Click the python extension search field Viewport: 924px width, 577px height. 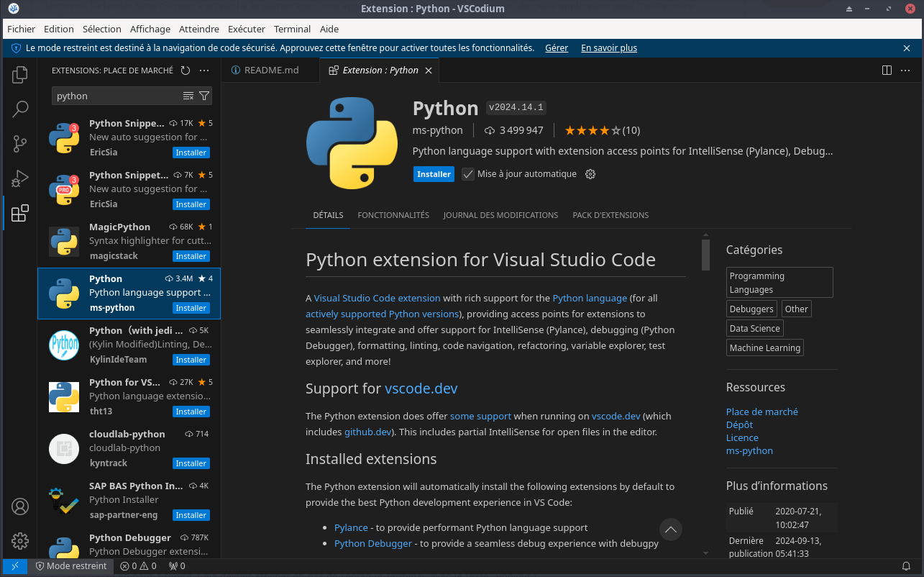pyautogui.click(x=115, y=96)
